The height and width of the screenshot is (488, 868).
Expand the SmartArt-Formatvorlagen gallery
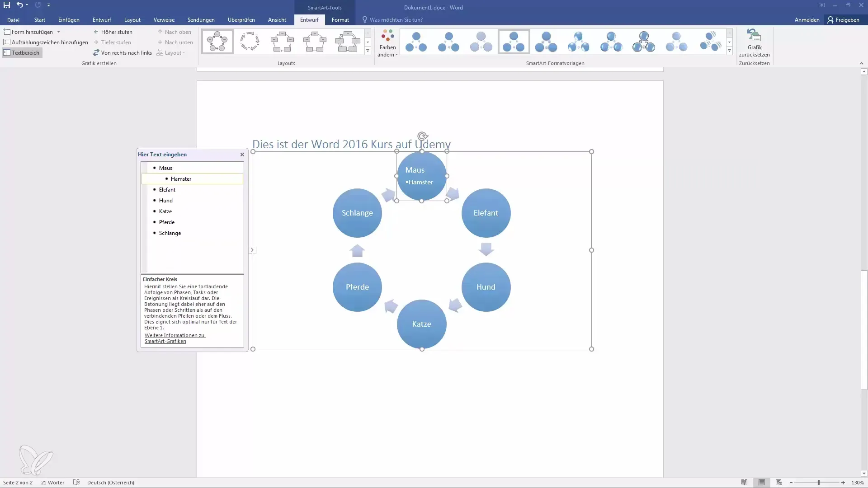pyautogui.click(x=730, y=52)
